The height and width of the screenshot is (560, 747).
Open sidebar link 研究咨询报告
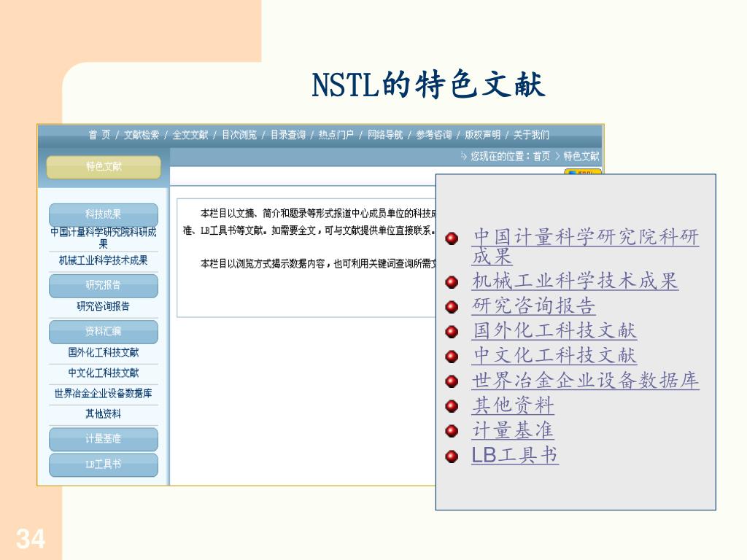point(104,306)
